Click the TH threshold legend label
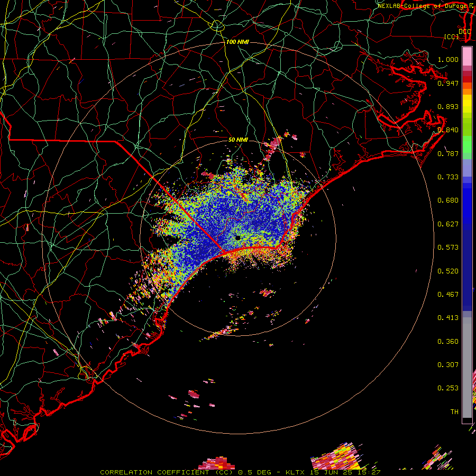The width and height of the screenshot is (476, 476). coord(454,412)
